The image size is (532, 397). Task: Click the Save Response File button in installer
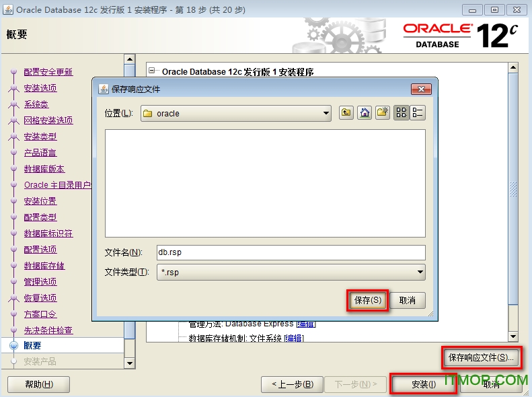coord(481,357)
